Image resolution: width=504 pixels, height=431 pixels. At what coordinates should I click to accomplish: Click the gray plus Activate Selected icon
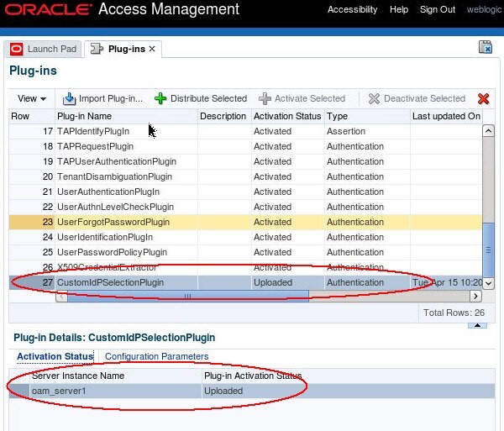click(265, 98)
